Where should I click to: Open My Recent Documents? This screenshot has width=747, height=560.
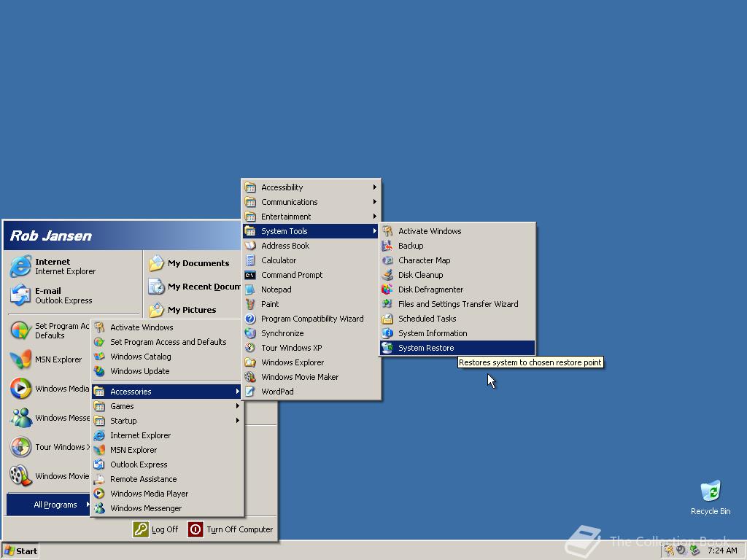pyautogui.click(x=194, y=287)
